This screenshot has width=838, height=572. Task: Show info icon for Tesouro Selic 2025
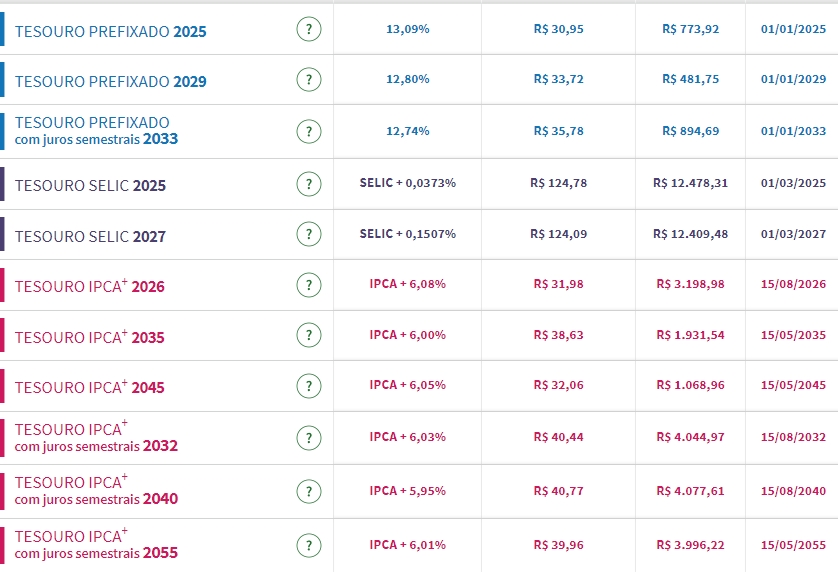309,184
